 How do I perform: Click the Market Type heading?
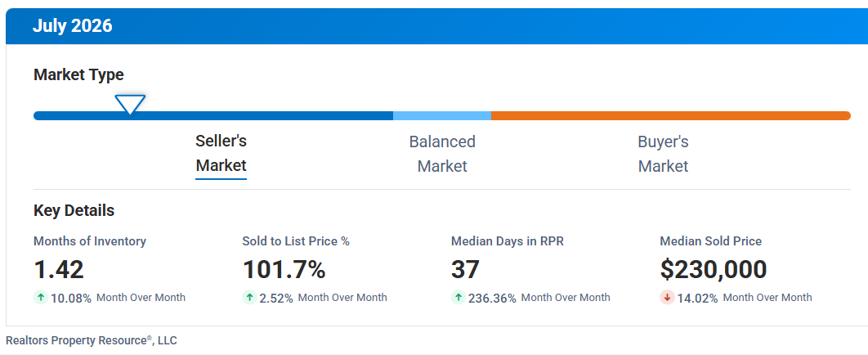(78, 74)
